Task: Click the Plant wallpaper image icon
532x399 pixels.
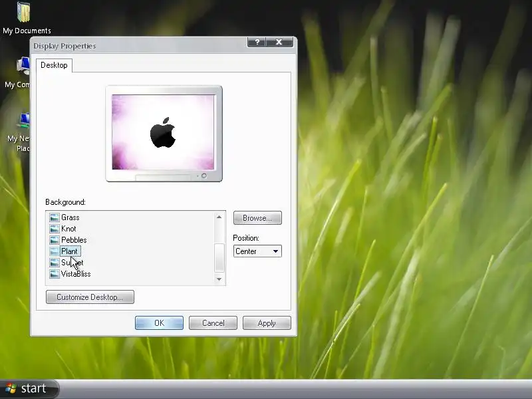Action: click(x=55, y=251)
